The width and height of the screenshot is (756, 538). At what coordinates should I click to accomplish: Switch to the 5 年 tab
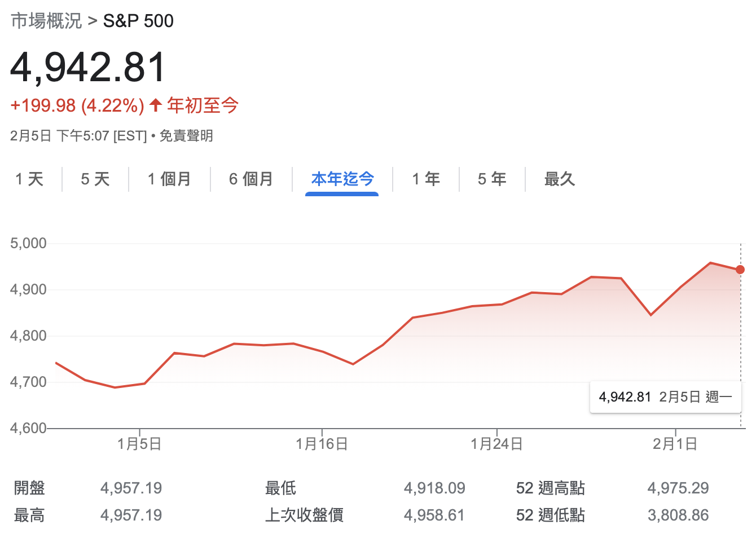click(492, 179)
